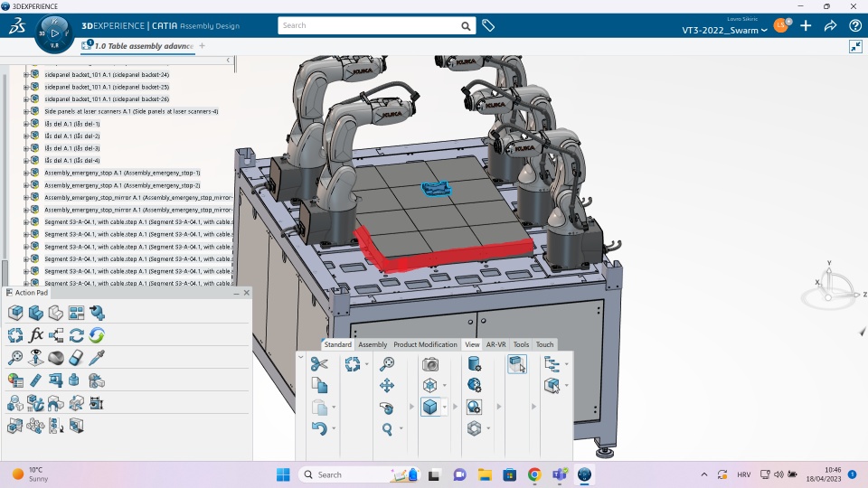Open the Windows Start menu

(283, 474)
